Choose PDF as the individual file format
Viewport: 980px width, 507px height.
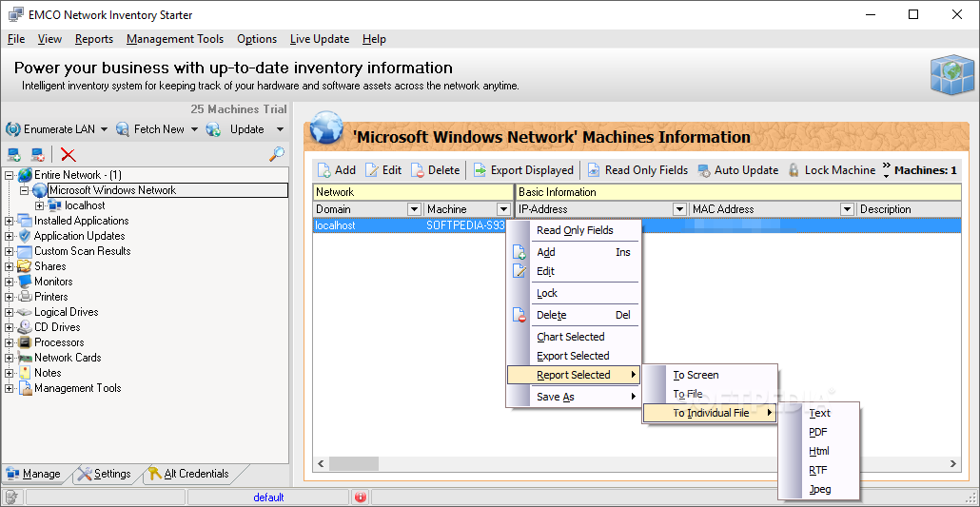point(819,432)
